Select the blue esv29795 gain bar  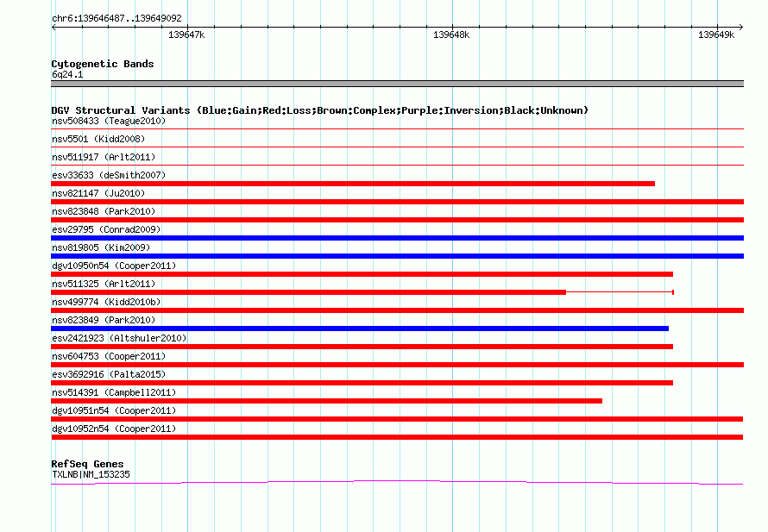click(x=398, y=238)
